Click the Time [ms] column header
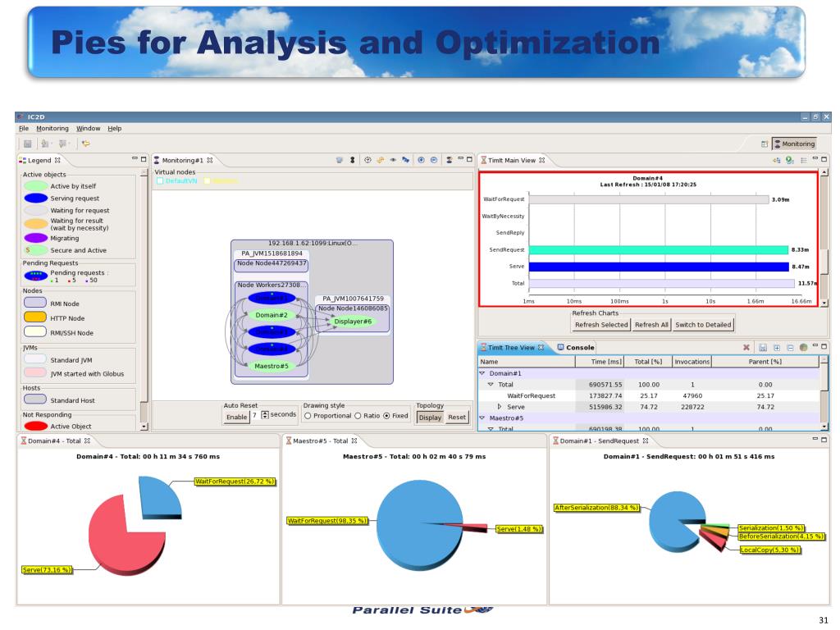Screen dimensions: 840x630 pyautogui.click(x=600, y=362)
